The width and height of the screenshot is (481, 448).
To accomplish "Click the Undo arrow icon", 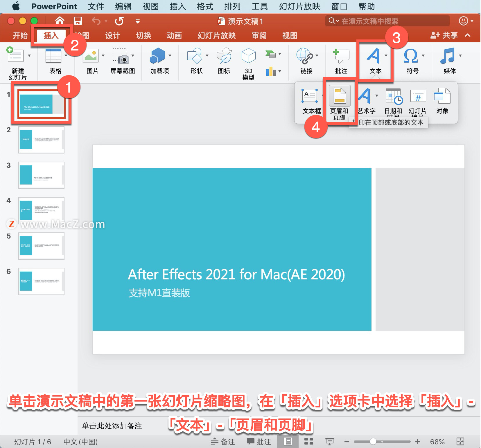I will click(96, 21).
